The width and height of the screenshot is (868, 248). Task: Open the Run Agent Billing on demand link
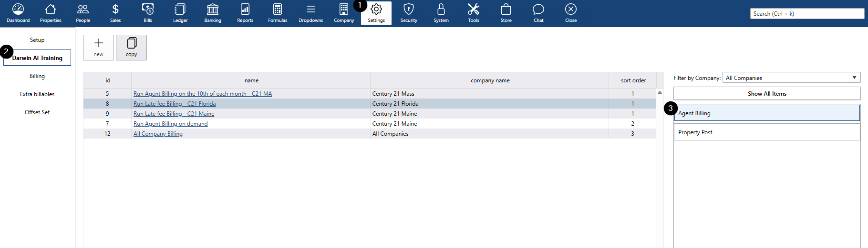(170, 124)
